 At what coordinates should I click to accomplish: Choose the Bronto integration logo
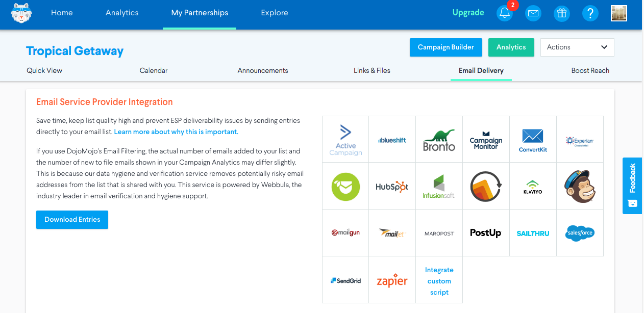pos(439,139)
